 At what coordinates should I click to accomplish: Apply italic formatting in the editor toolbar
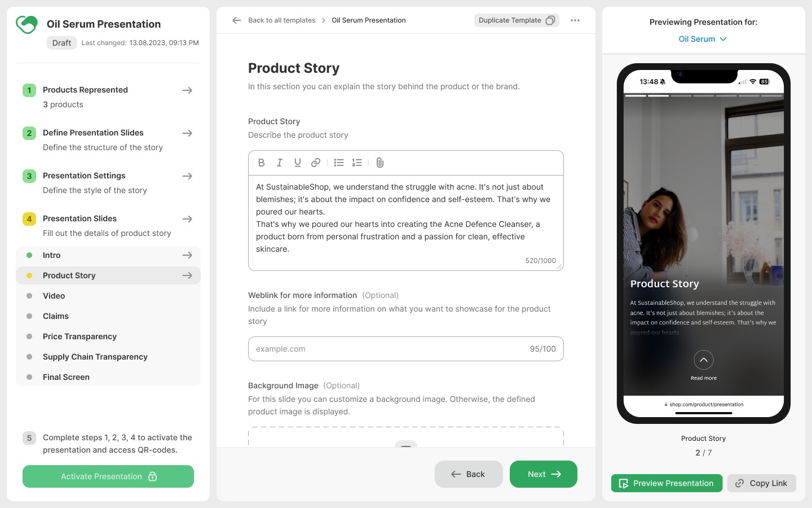pyautogui.click(x=279, y=163)
